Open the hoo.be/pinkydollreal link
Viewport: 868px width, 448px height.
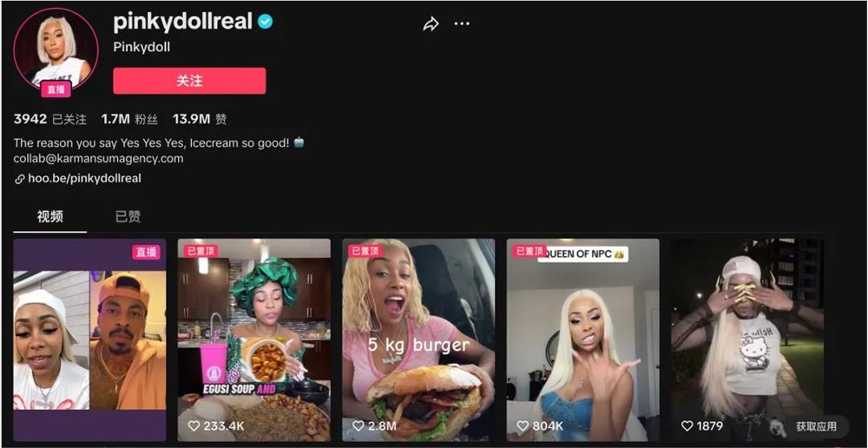tap(84, 178)
